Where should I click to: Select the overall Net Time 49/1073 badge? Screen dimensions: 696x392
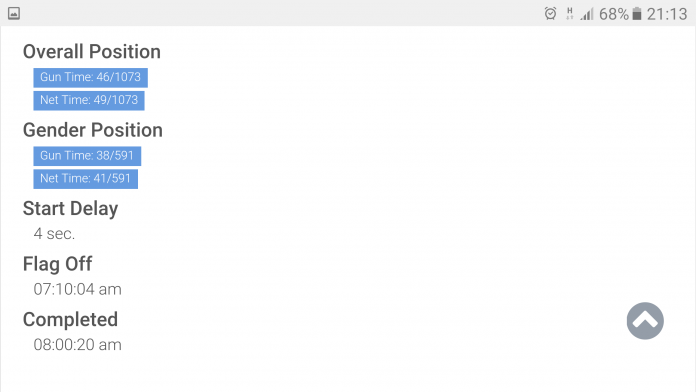point(89,100)
